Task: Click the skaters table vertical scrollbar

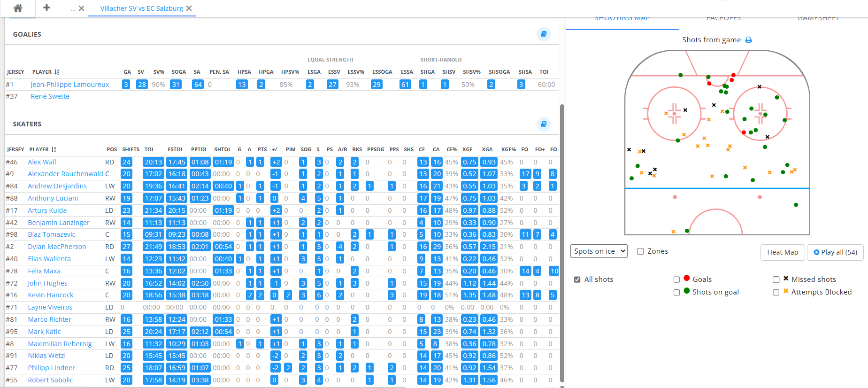Action: coord(562,235)
